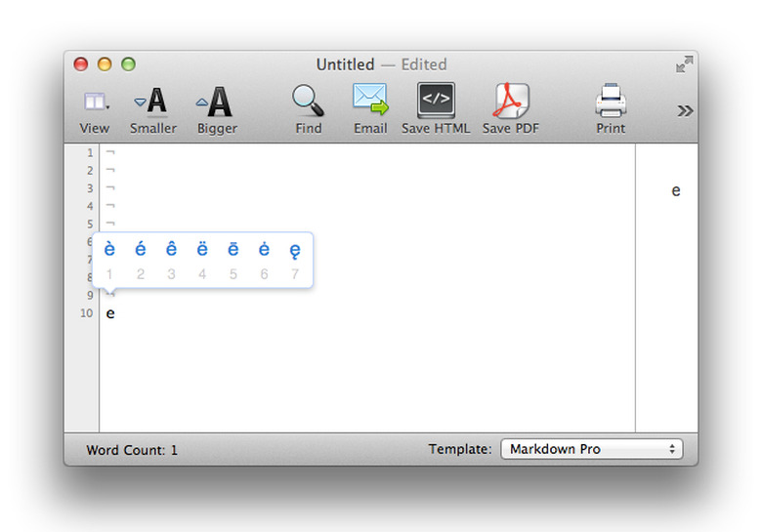
Task: Click the rendered e in the preview pane
Action: click(x=675, y=190)
